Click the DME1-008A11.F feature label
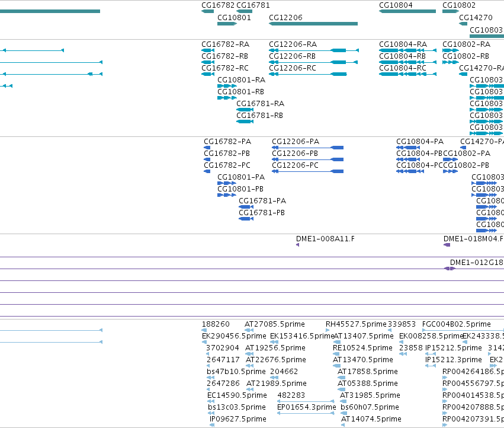This screenshot has width=504, height=428. click(x=325, y=239)
